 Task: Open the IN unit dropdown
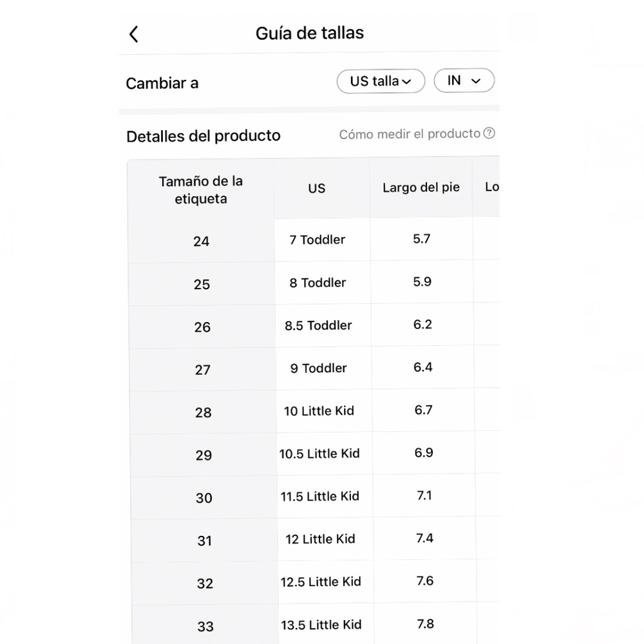[464, 80]
